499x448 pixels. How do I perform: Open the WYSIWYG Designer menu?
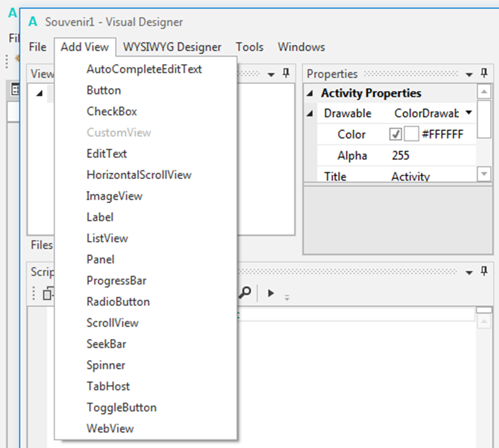(x=172, y=47)
